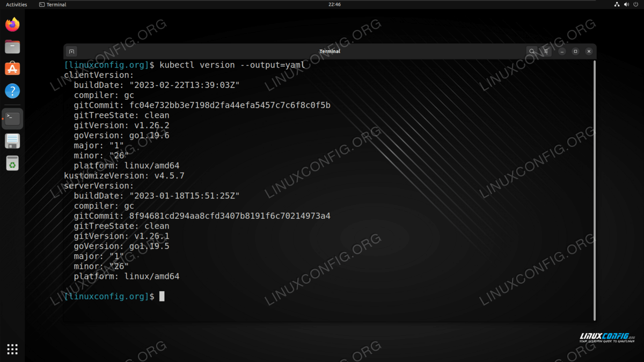Screen dimensions: 644x362
Task: Click the 'goVersion: go1.19.5' line
Action: [x=122, y=246]
